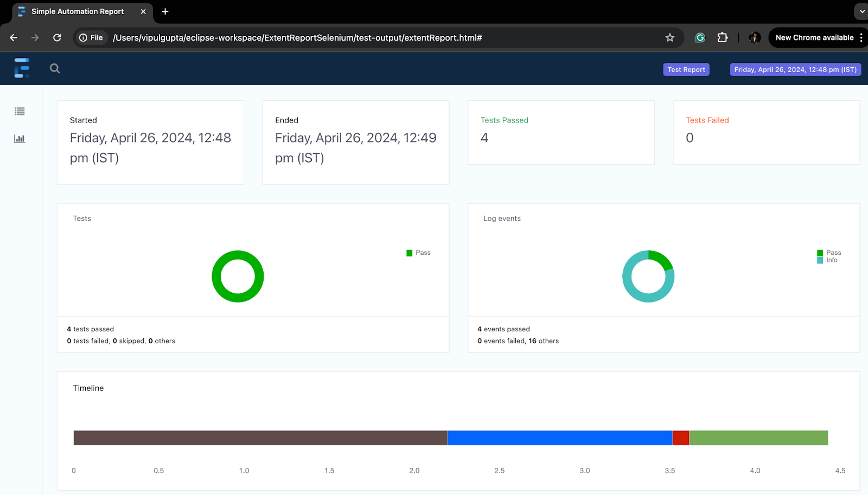868x495 pixels.
Task: Click the New Chrome available button
Action: pyautogui.click(x=815, y=37)
